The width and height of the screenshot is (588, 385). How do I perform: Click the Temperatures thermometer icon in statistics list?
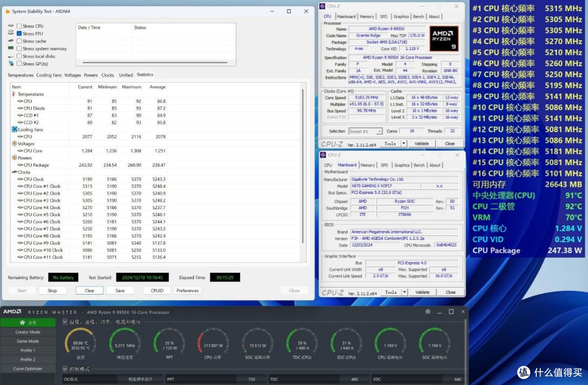14,94
